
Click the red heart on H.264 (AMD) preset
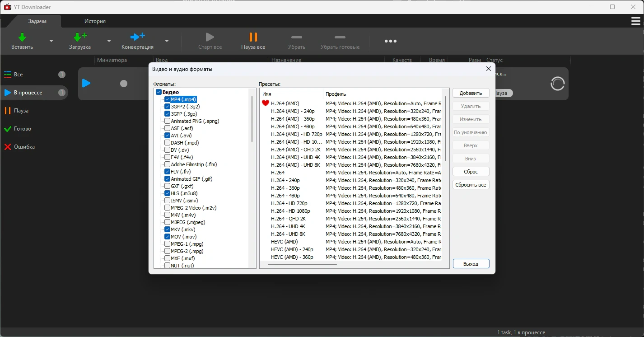pyautogui.click(x=266, y=103)
